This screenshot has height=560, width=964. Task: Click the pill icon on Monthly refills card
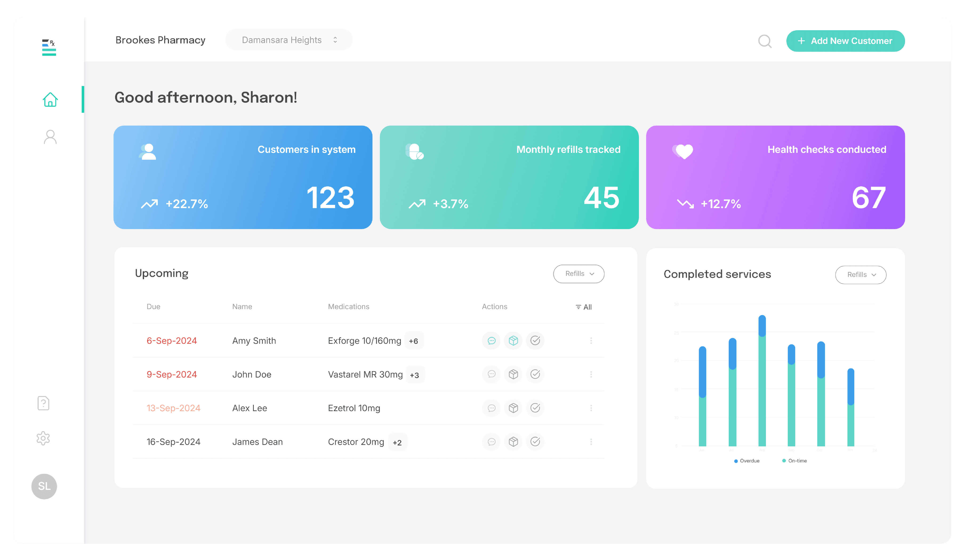tap(414, 151)
